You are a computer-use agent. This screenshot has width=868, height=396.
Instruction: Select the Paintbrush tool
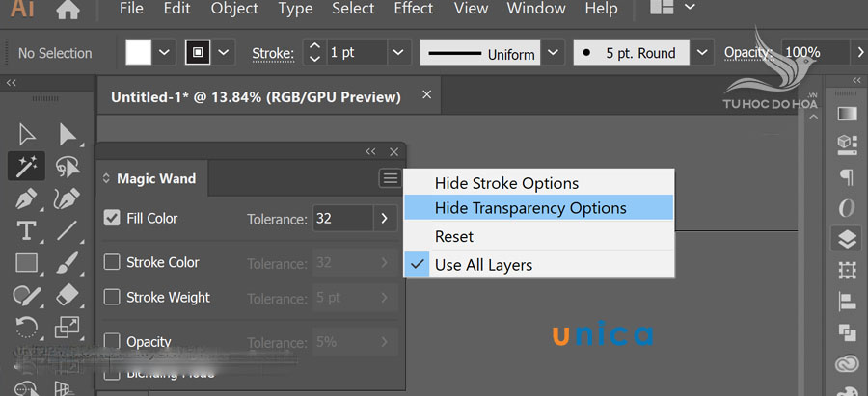68,262
